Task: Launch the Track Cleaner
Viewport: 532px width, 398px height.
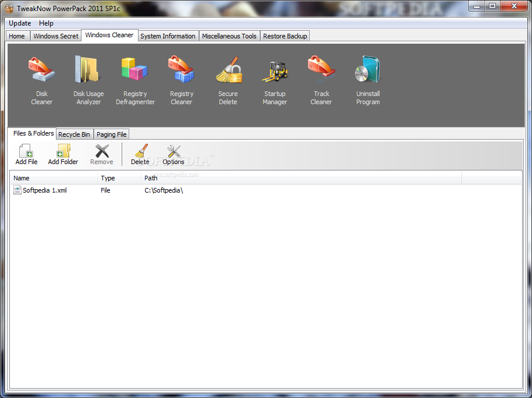Action: [321, 80]
